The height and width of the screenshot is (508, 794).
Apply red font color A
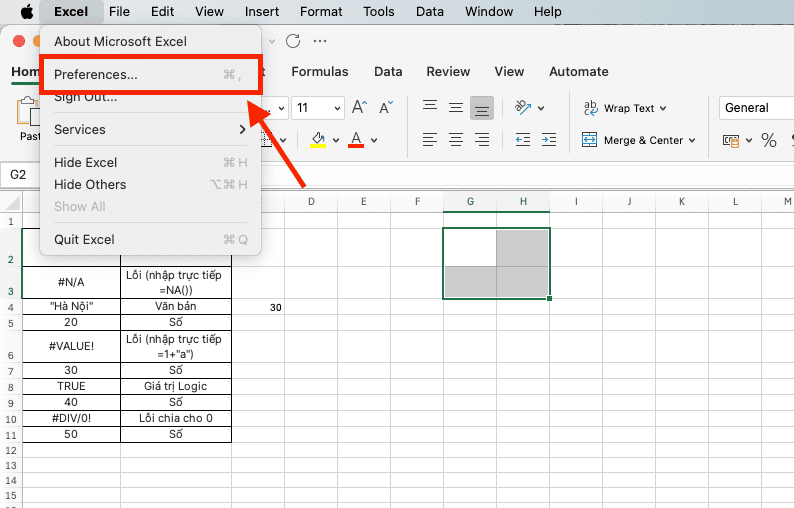[x=356, y=140]
